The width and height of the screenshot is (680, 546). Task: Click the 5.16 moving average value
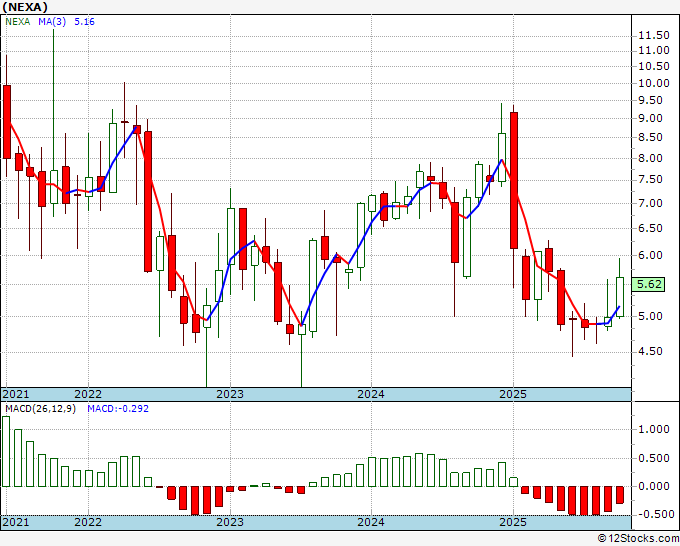(x=84, y=22)
